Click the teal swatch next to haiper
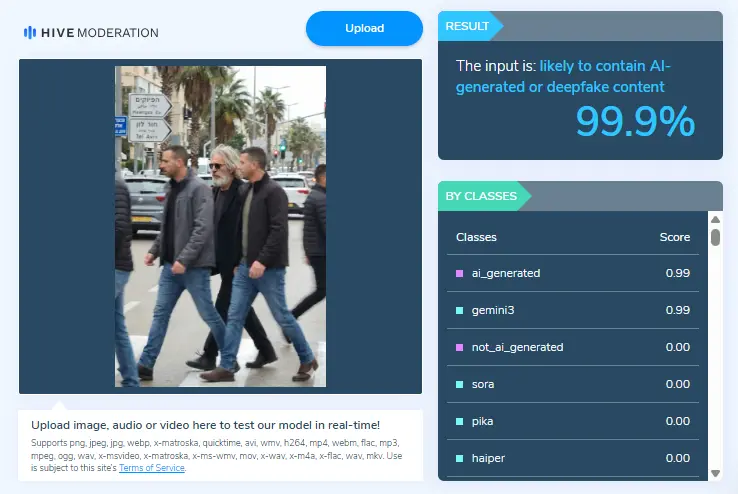Viewport: 738px width, 494px height. click(x=459, y=458)
